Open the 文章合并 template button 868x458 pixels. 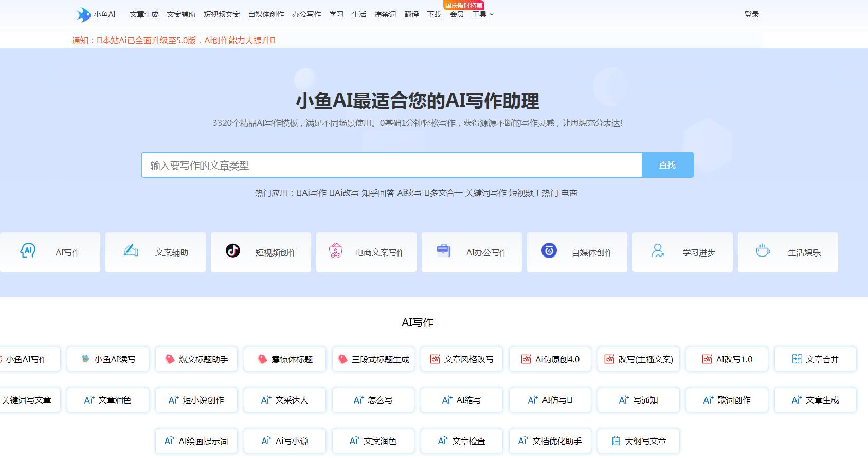[816, 359]
